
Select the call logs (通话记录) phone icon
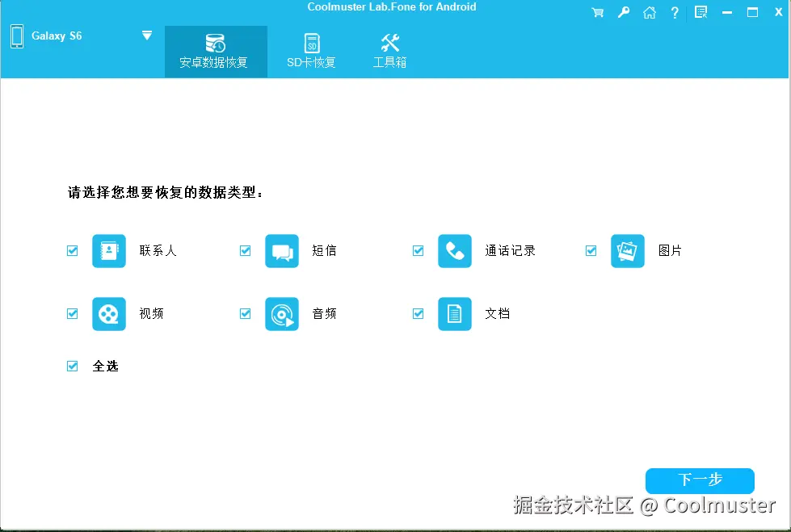tap(455, 250)
